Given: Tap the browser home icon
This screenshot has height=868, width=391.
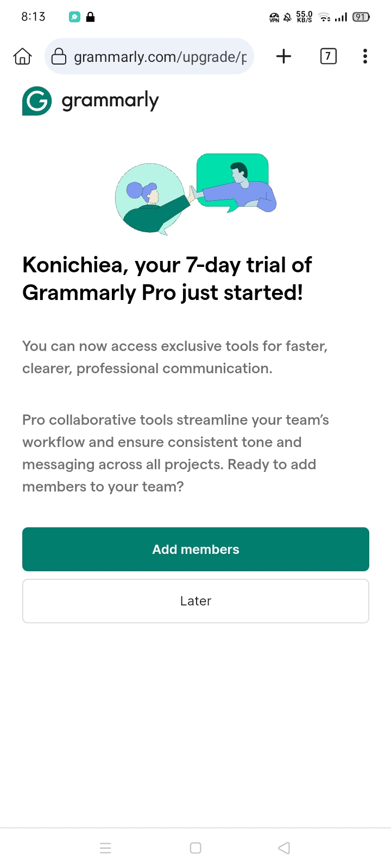Looking at the screenshot, I should (22, 56).
